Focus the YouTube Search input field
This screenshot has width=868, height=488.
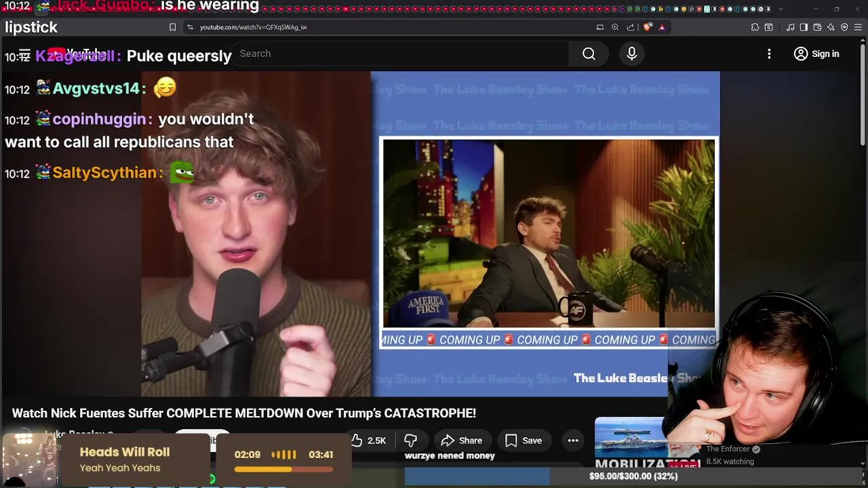(400, 54)
